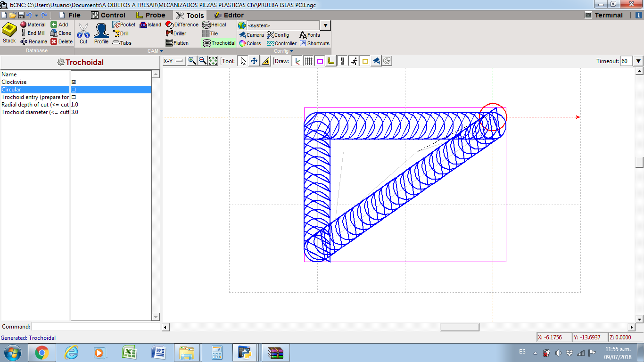Open Google Chrome from the taskbar
This screenshot has width=644, height=362.
[42, 353]
